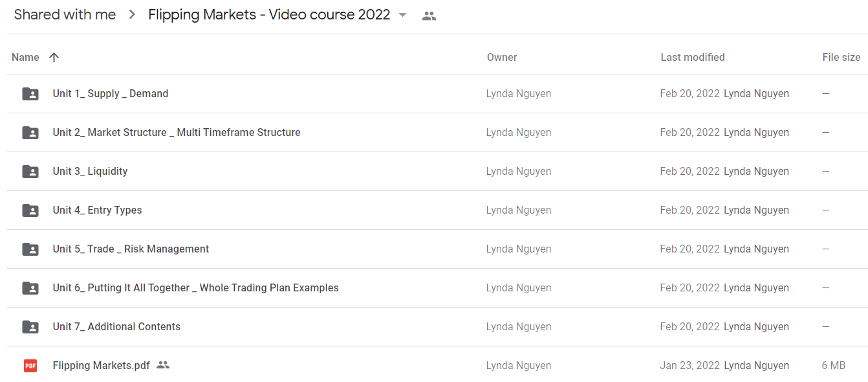Click the Unit 3_ Liquidity shared folder icon
The width and height of the screenshot is (868, 382).
(x=30, y=172)
